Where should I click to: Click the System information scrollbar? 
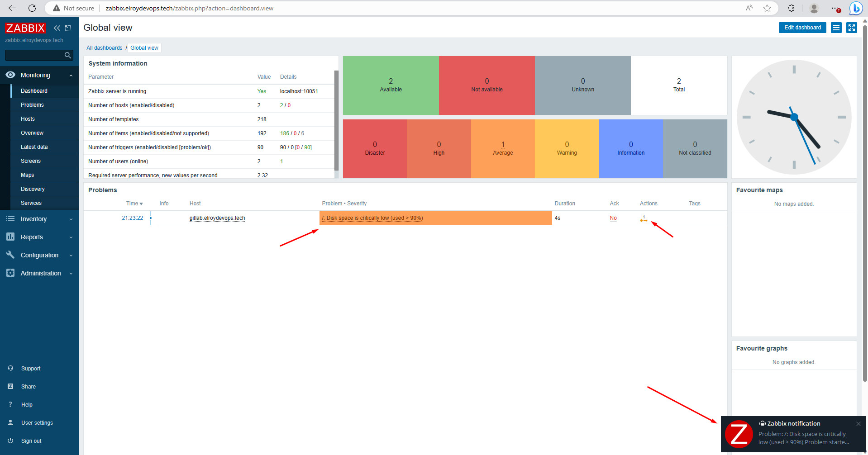pyautogui.click(x=336, y=120)
